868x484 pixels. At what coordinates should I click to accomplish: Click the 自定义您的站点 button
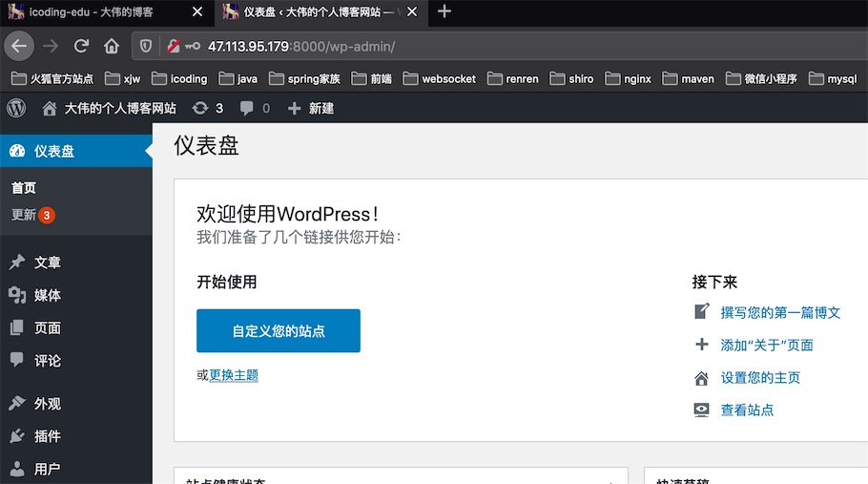pyautogui.click(x=279, y=330)
